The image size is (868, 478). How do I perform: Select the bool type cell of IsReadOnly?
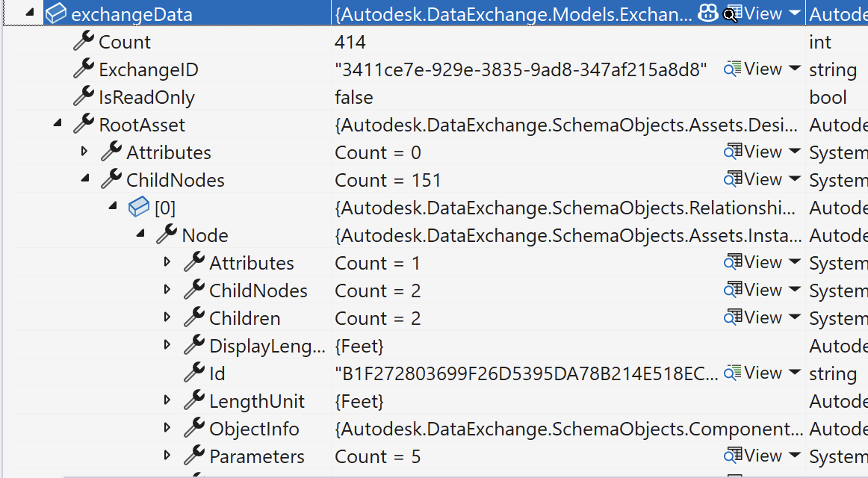828,97
